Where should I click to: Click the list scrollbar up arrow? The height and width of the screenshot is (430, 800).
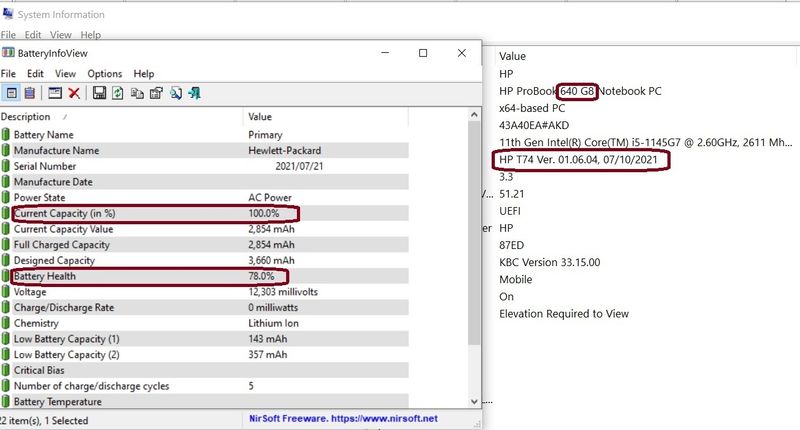click(x=474, y=115)
